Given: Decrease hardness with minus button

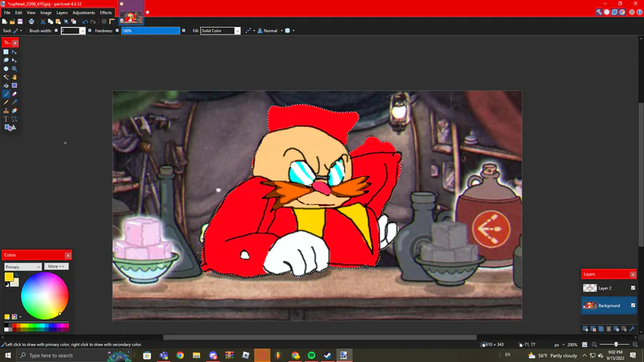Looking at the screenshot, I should [117, 31].
